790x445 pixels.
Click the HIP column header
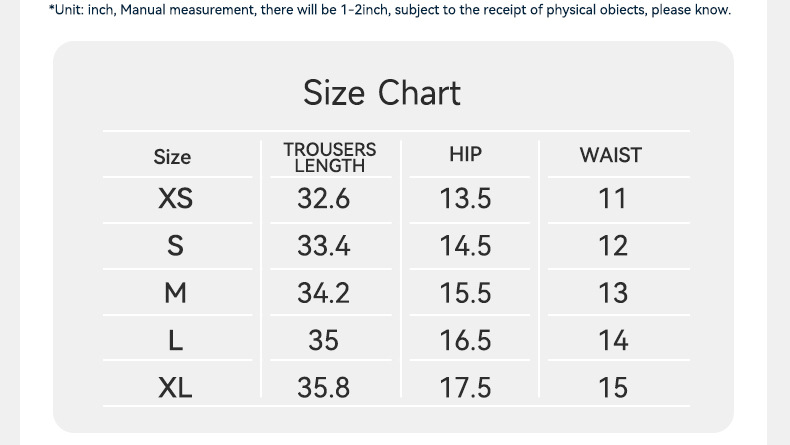465,154
